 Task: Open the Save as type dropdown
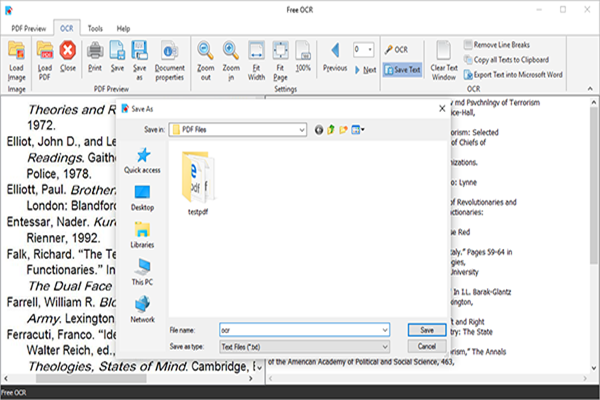(x=383, y=346)
